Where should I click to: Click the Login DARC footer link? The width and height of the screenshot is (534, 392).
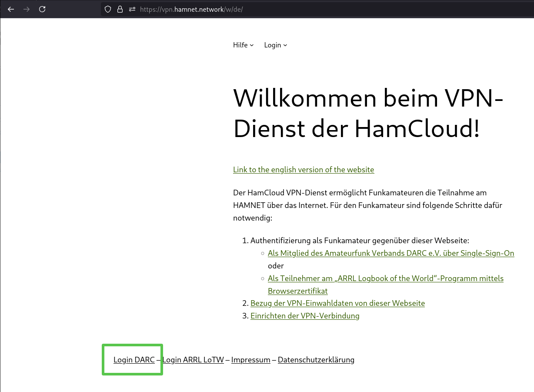tap(134, 360)
